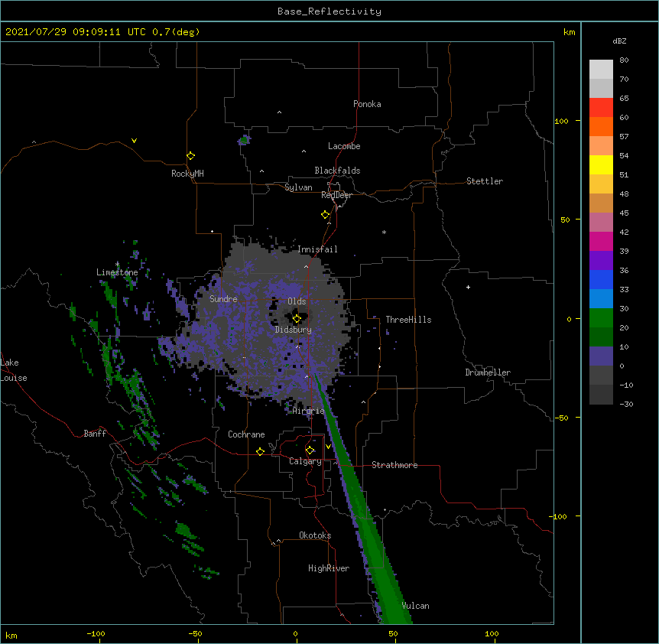Screen dimensions: 659x644
Task: Pick the orange legend swatch between 60 and 57
Action: point(601,126)
